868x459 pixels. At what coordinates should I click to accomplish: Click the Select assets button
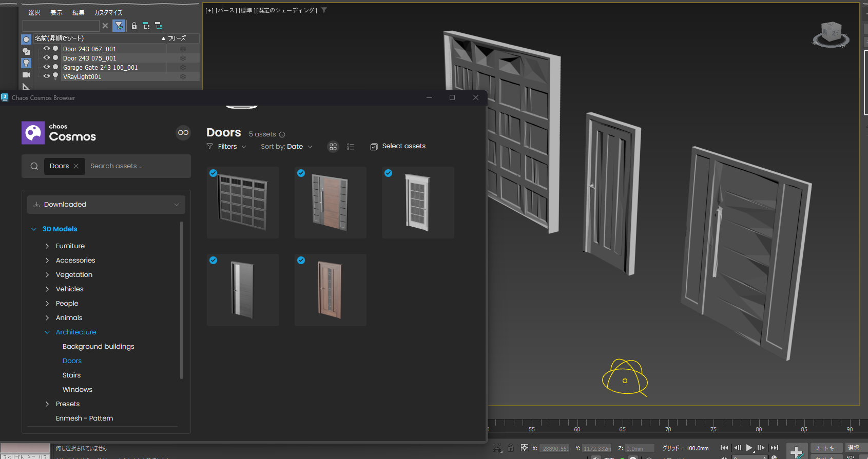point(398,146)
